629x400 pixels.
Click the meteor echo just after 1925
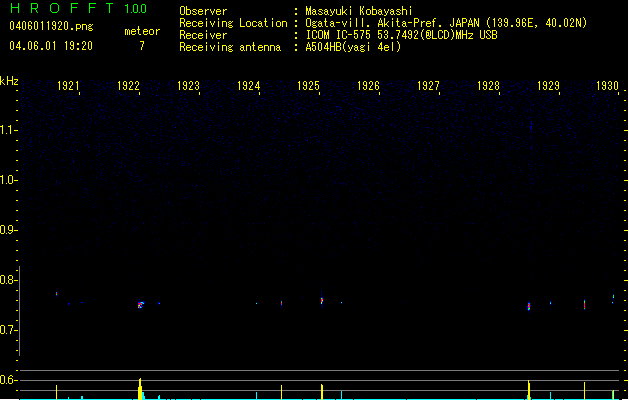[x=322, y=301]
